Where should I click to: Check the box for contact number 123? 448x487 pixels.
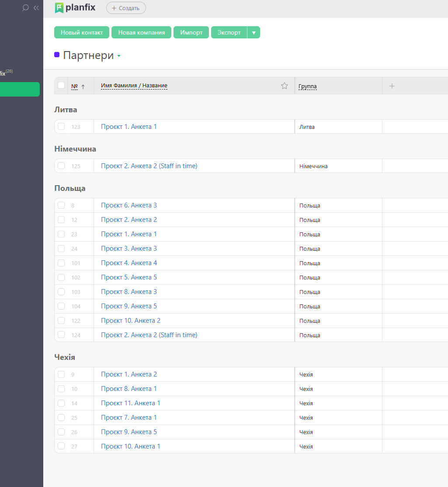[x=61, y=127]
